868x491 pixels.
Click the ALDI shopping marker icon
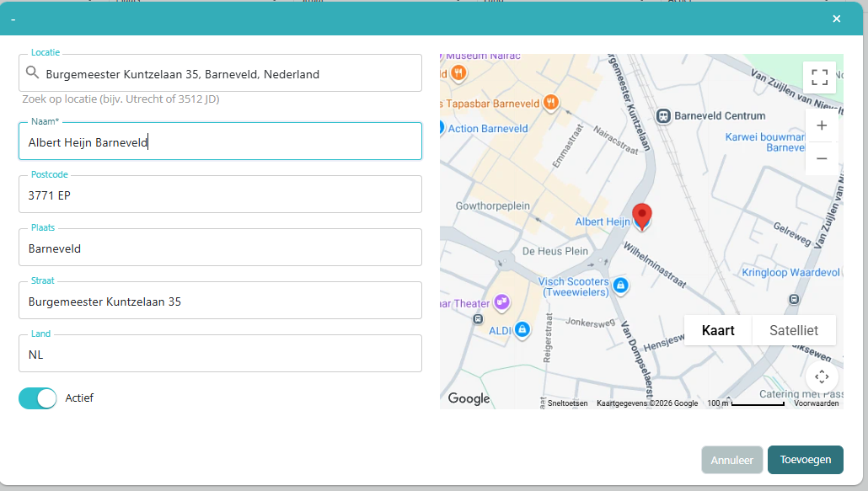click(522, 330)
